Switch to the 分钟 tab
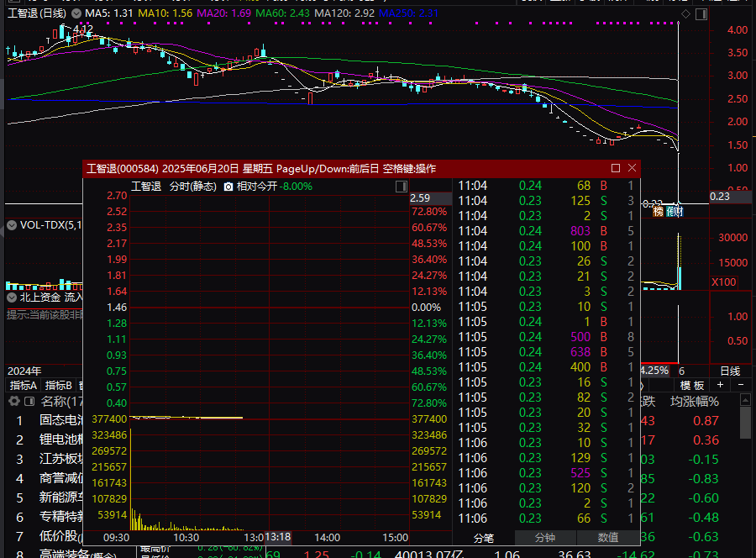The height and width of the screenshot is (558, 756). [x=546, y=537]
